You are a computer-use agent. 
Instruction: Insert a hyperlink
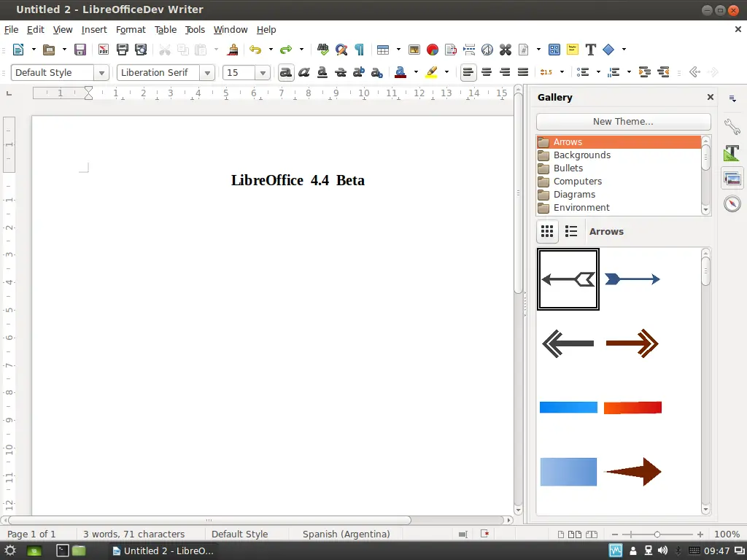tap(487, 50)
